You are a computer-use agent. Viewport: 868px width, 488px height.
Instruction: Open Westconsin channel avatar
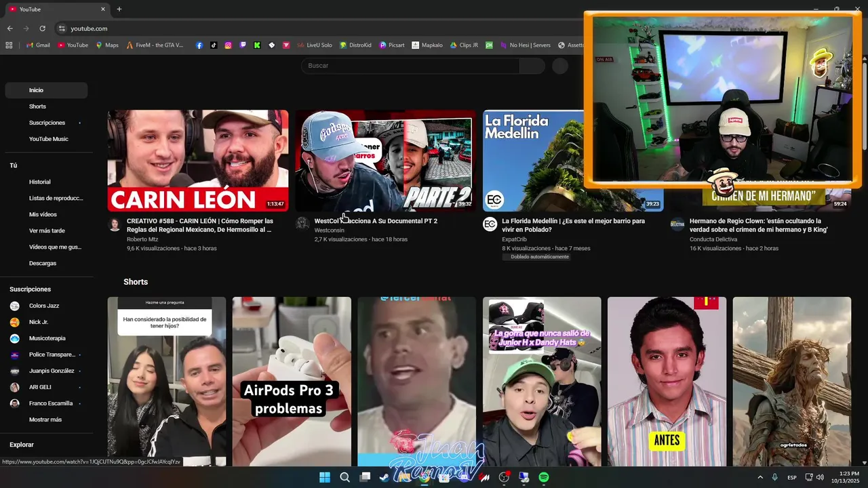302,223
